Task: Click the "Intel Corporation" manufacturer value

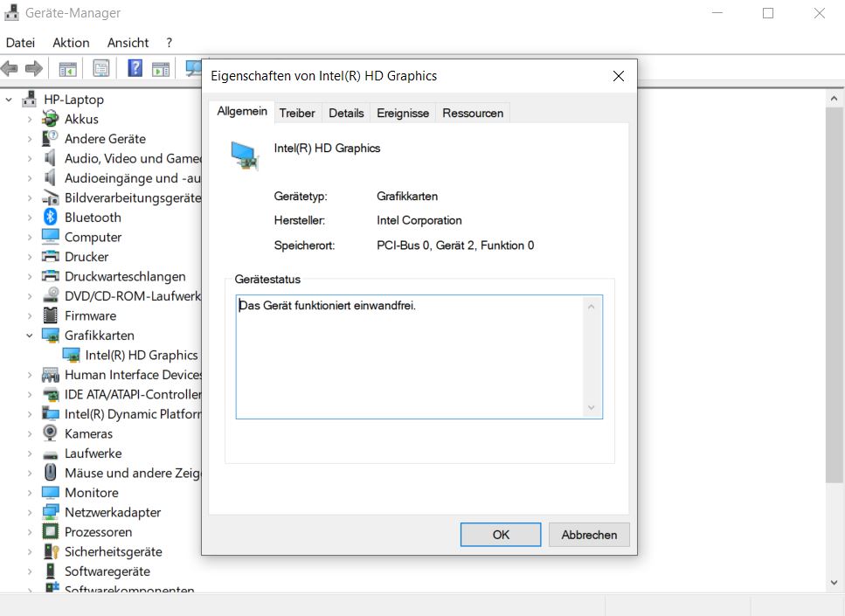Action: (419, 220)
